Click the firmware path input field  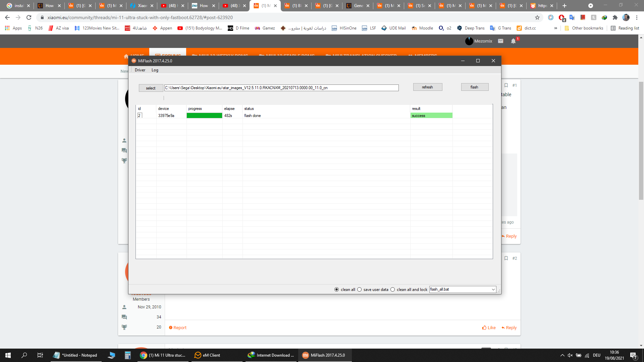pyautogui.click(x=281, y=88)
